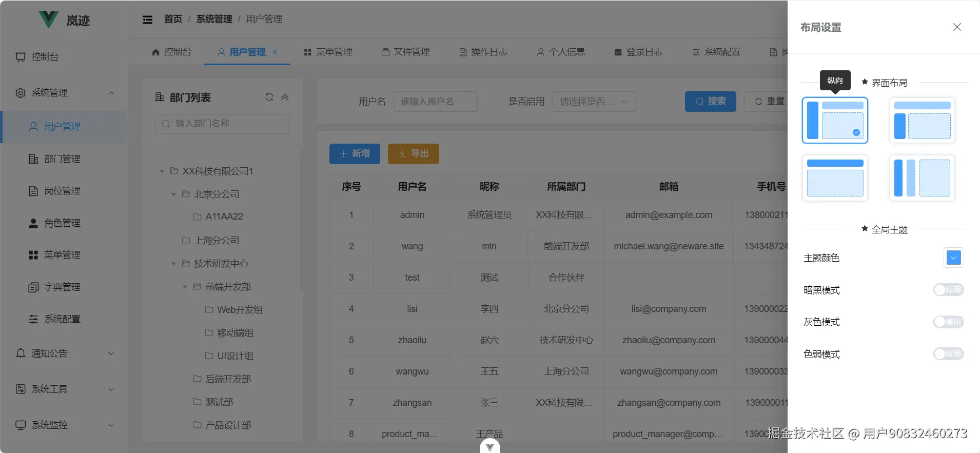
Task: Close the layout settings drawer
Action: tap(957, 27)
